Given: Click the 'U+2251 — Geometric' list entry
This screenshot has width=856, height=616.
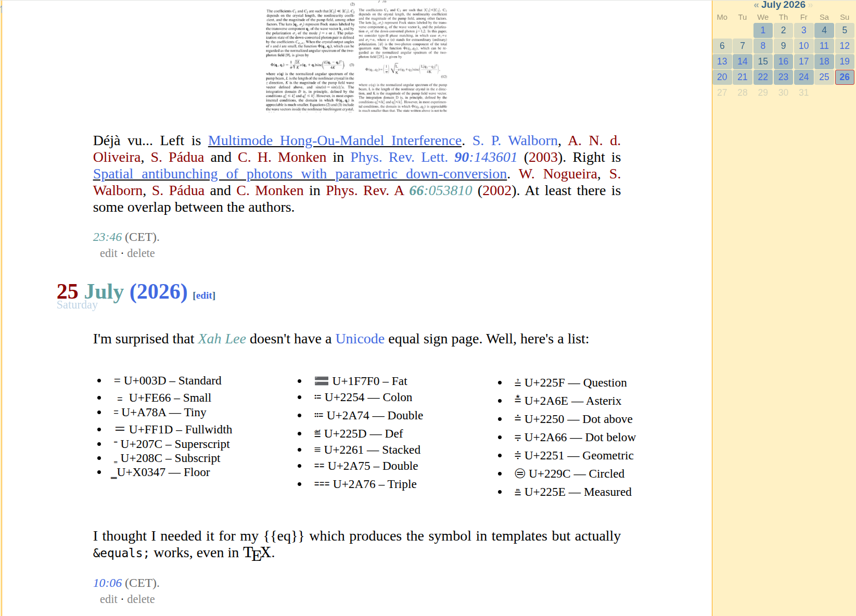Looking at the screenshot, I should click(x=574, y=455).
